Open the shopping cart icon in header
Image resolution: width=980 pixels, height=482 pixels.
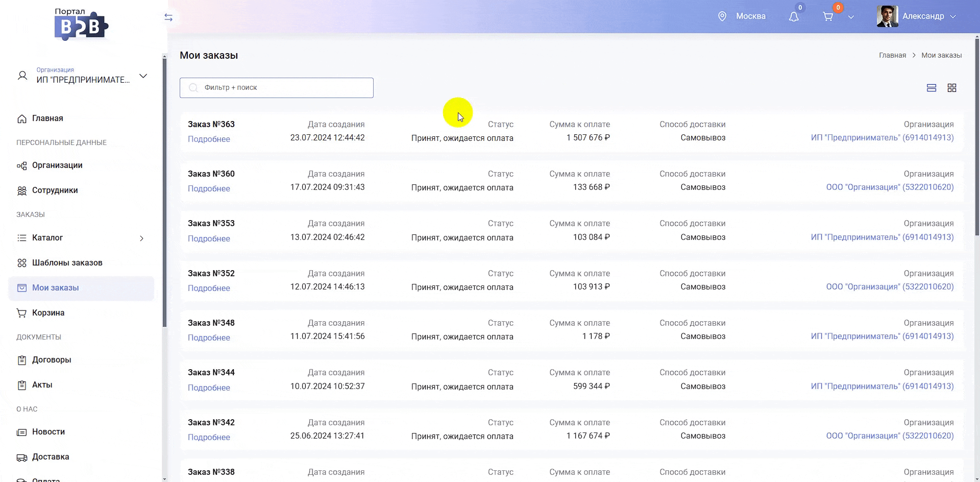pos(828,17)
